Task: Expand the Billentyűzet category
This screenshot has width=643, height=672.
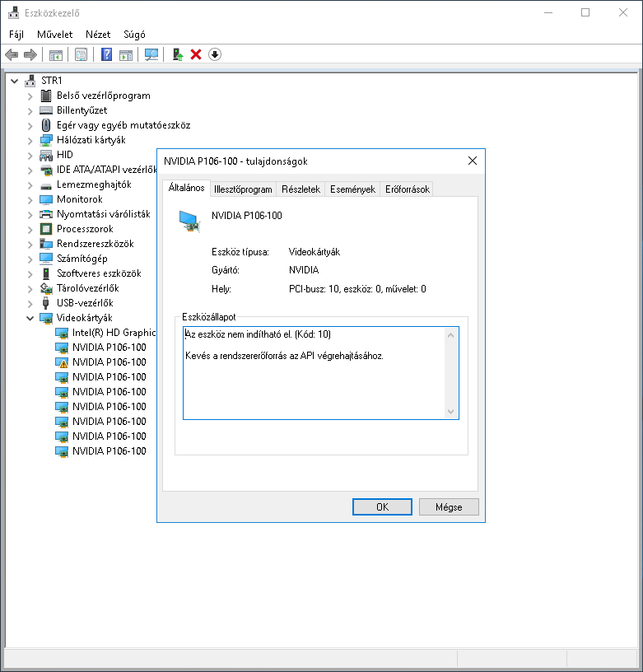Action: 30,111
